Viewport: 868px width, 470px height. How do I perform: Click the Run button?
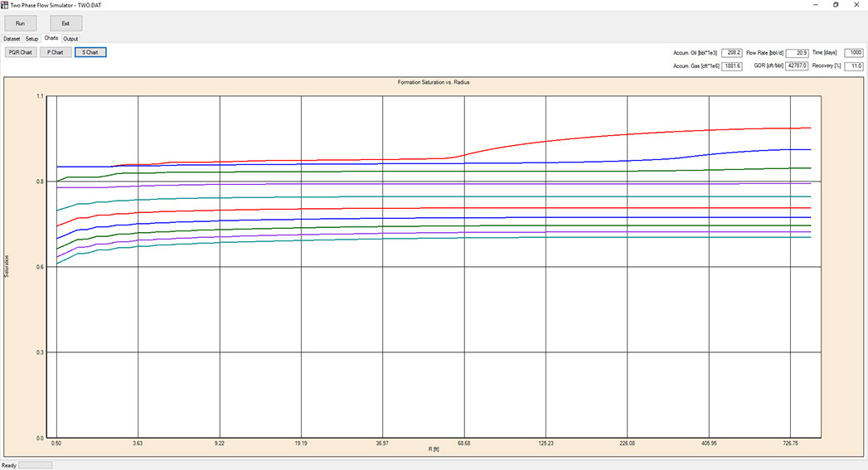point(21,23)
